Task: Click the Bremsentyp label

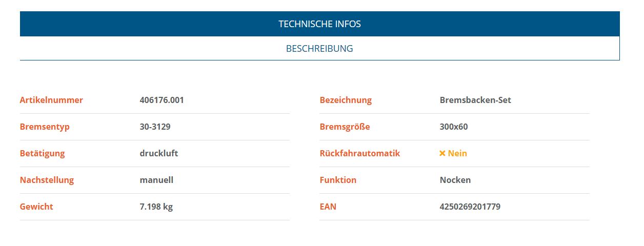Action: point(45,127)
